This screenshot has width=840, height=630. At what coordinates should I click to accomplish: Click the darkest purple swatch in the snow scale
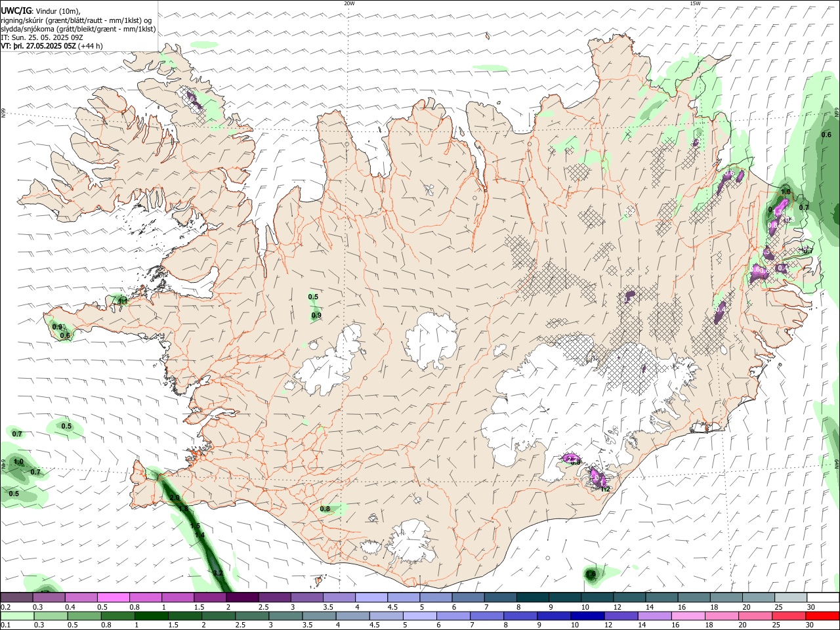pyautogui.click(x=242, y=598)
